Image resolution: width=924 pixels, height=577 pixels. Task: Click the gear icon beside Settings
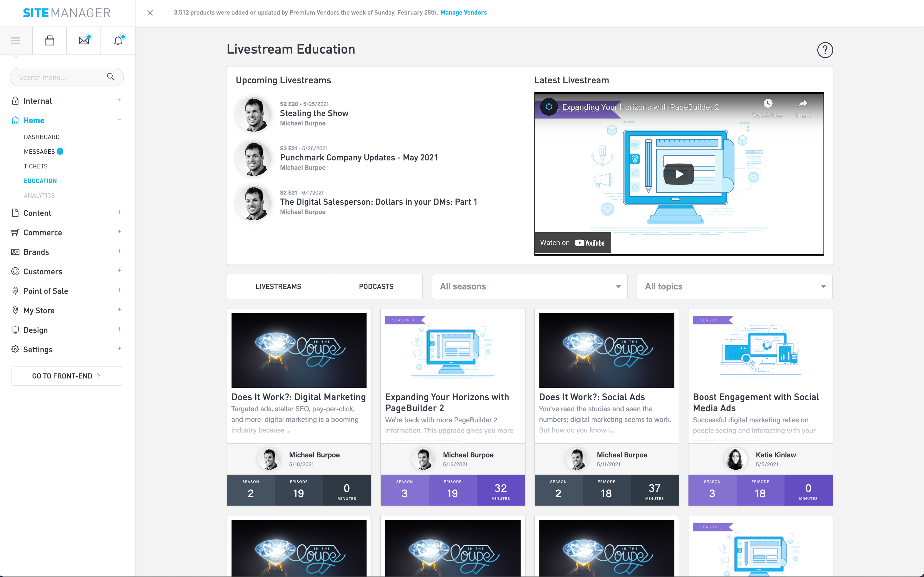15,349
